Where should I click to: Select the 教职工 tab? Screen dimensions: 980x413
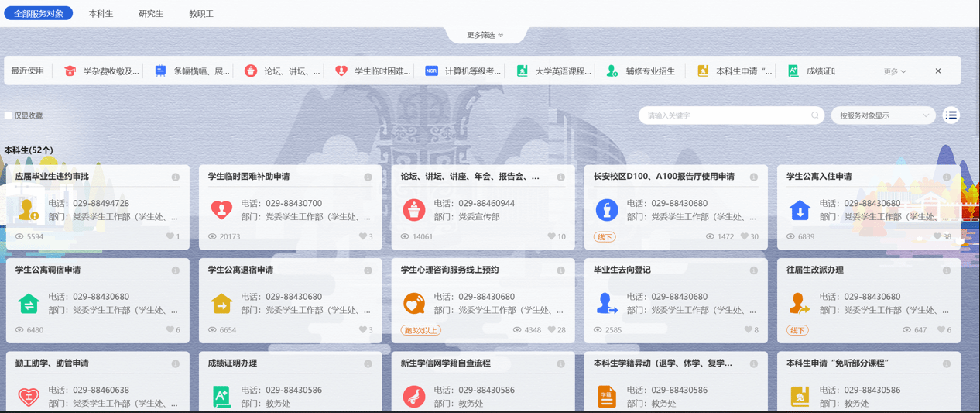pyautogui.click(x=201, y=14)
